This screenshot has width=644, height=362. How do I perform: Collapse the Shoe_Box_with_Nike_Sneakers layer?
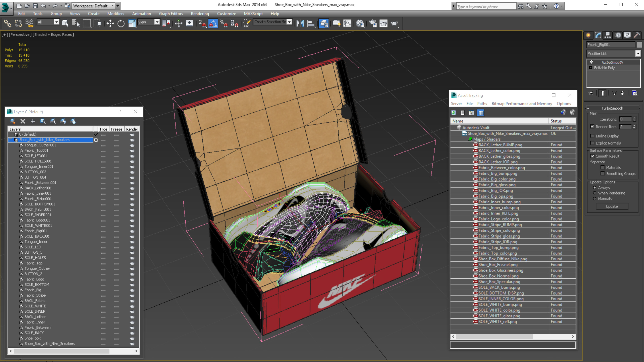(x=11, y=140)
